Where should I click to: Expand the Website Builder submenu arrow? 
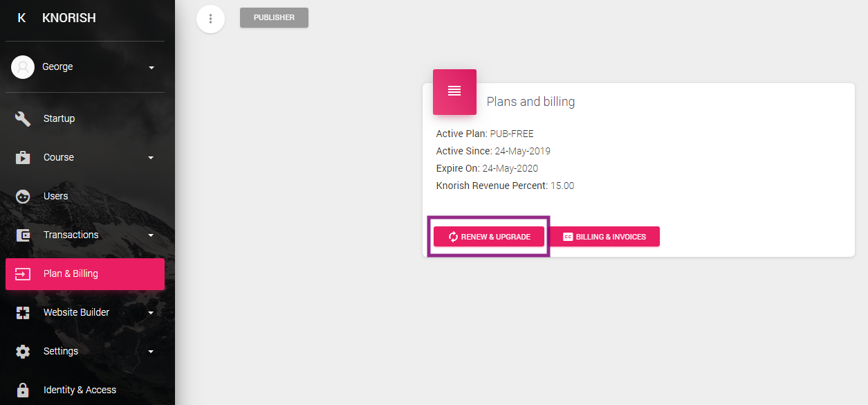click(x=151, y=313)
